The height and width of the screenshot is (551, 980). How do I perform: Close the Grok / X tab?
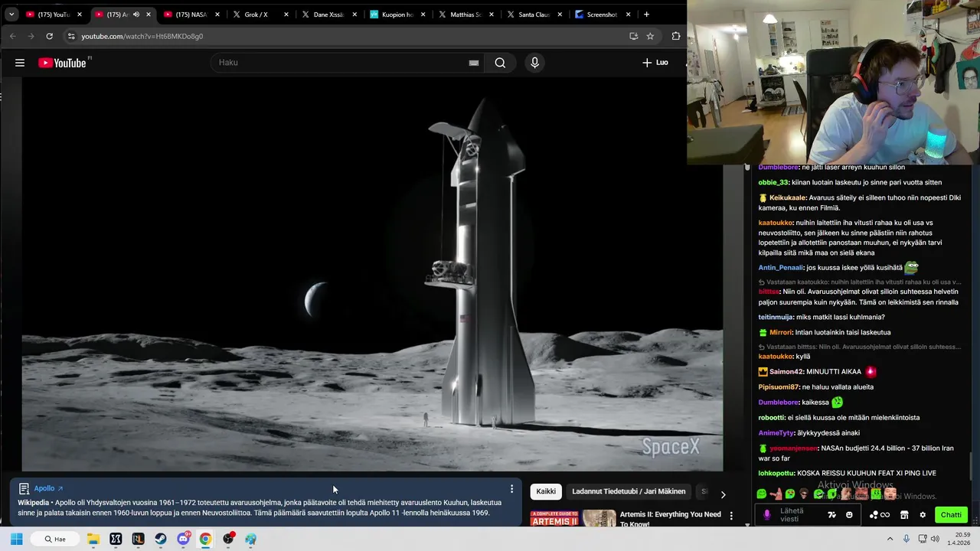(x=286, y=15)
